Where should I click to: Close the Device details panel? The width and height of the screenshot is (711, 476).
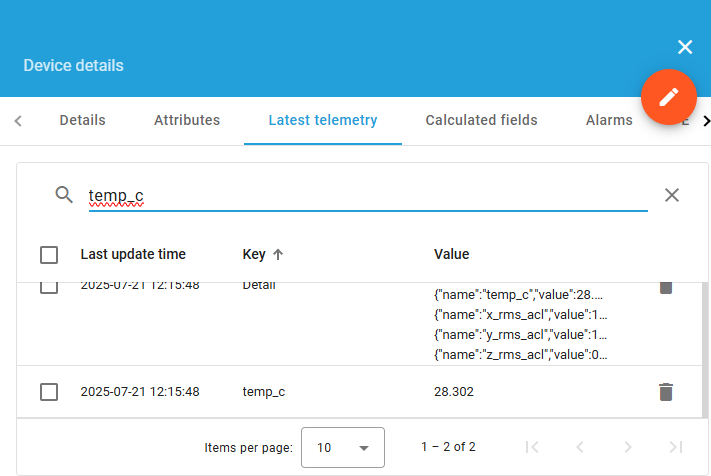point(685,47)
